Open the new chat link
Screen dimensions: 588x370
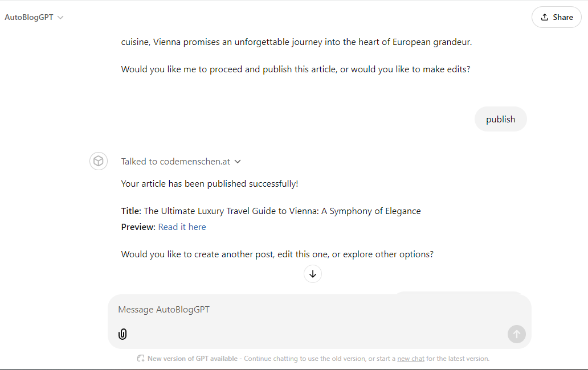tap(411, 359)
